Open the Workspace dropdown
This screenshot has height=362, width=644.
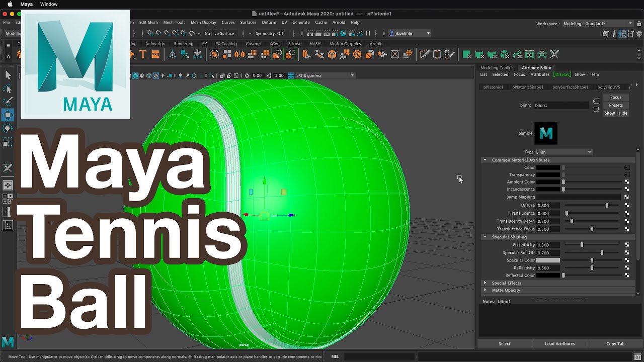(598, 23)
